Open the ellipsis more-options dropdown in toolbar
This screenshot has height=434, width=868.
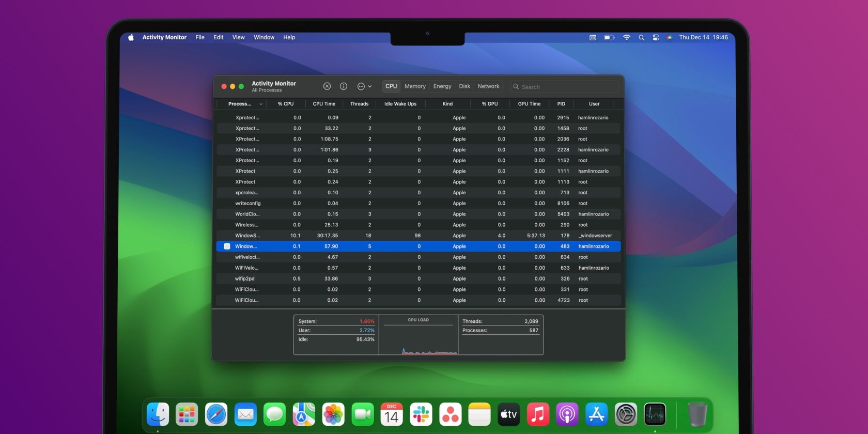click(x=364, y=86)
